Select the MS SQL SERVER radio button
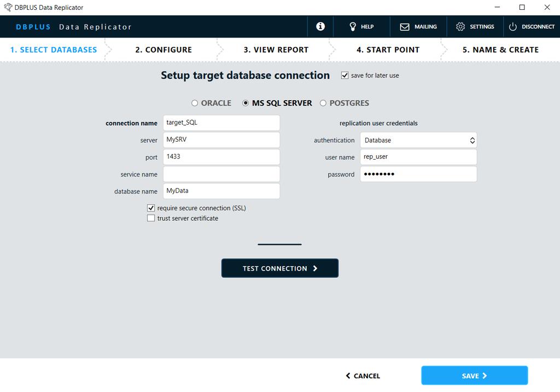The height and width of the screenshot is (392, 560). [246, 103]
